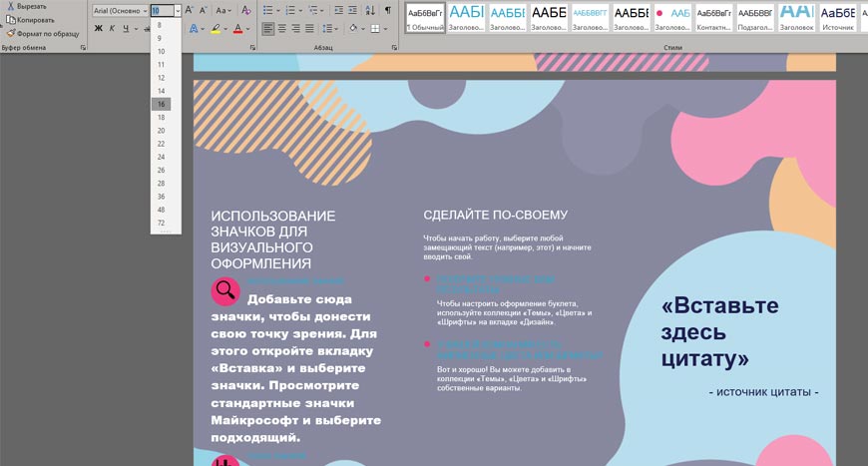Screen dimensions: 868x466
Task: Click the Формат по образцу button
Action: (42, 33)
